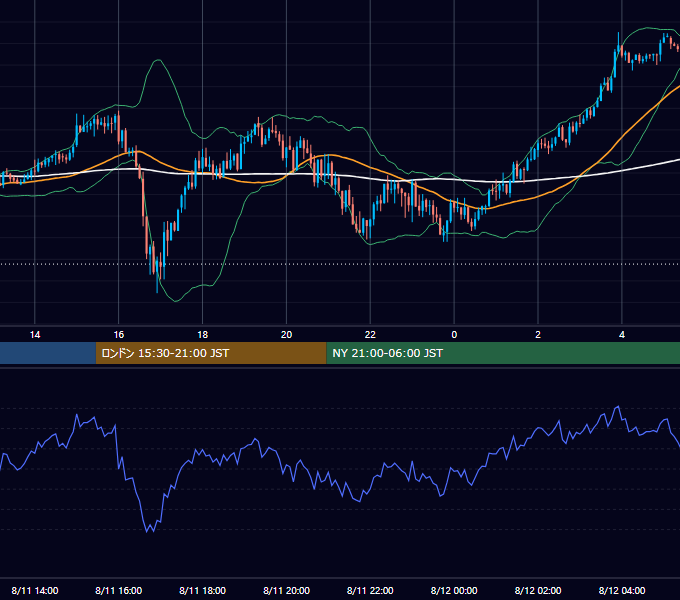
Task: Click the 8/12 00:00 date label
Action: click(x=454, y=590)
